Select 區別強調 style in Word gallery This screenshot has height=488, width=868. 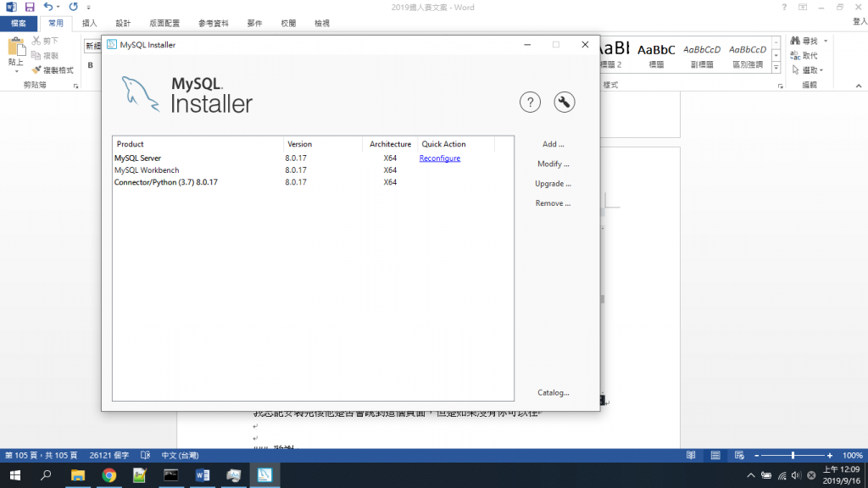click(x=748, y=55)
